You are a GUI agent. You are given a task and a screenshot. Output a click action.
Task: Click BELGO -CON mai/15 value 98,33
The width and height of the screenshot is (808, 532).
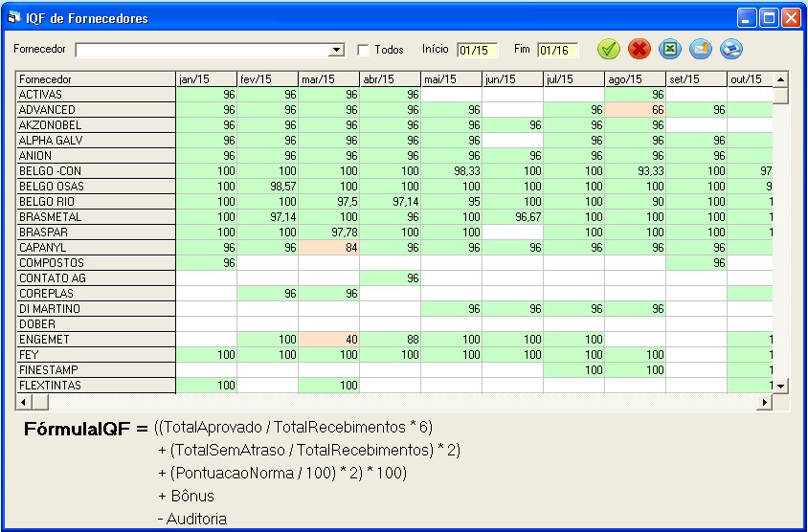point(452,171)
